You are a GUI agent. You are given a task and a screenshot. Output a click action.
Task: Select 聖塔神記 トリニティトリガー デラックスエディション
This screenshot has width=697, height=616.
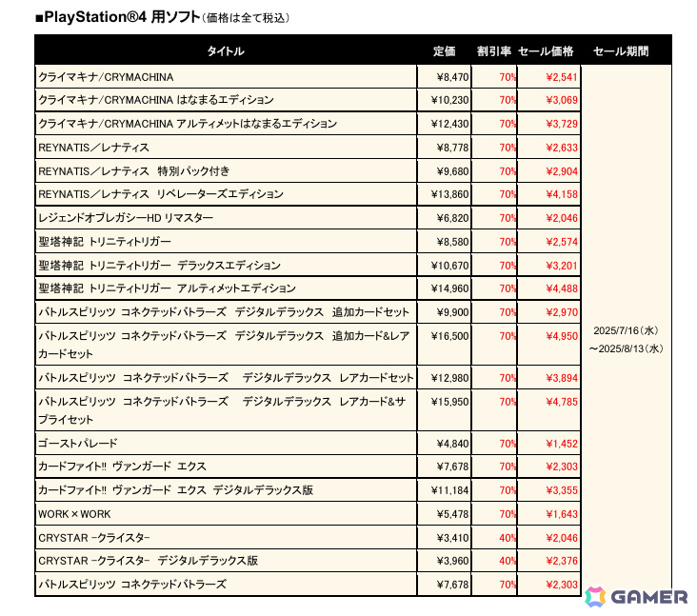tap(160, 266)
